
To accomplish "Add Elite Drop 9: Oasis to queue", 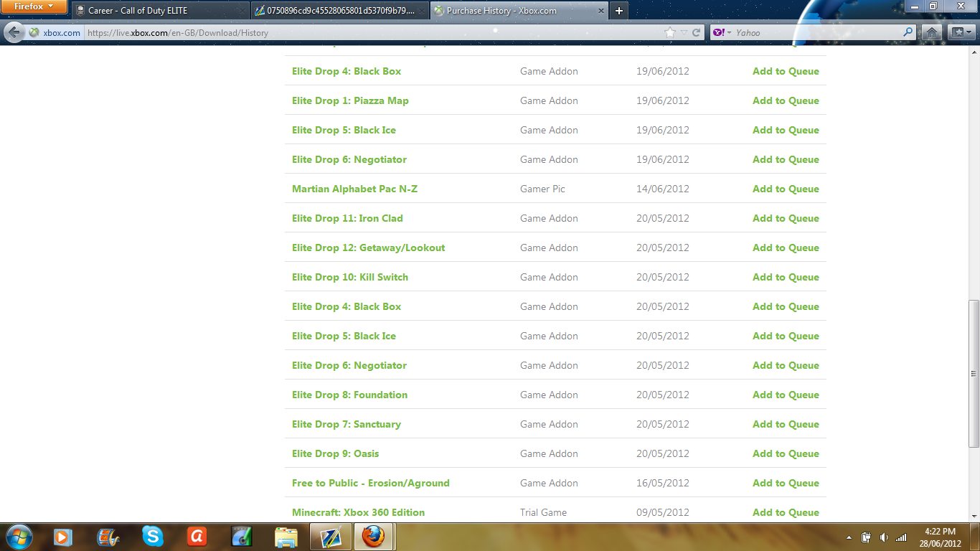I will [x=786, y=453].
